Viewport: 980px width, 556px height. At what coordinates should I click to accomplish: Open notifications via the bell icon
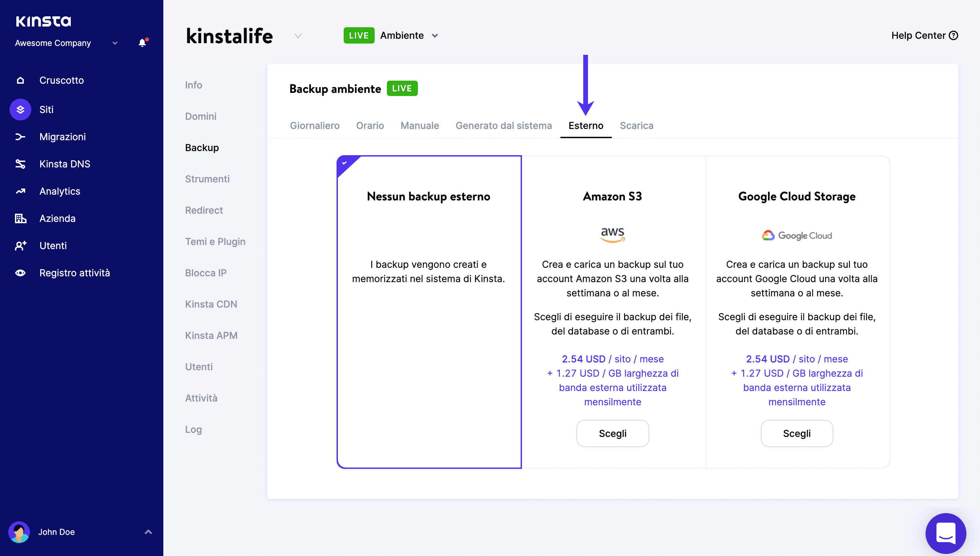point(142,43)
